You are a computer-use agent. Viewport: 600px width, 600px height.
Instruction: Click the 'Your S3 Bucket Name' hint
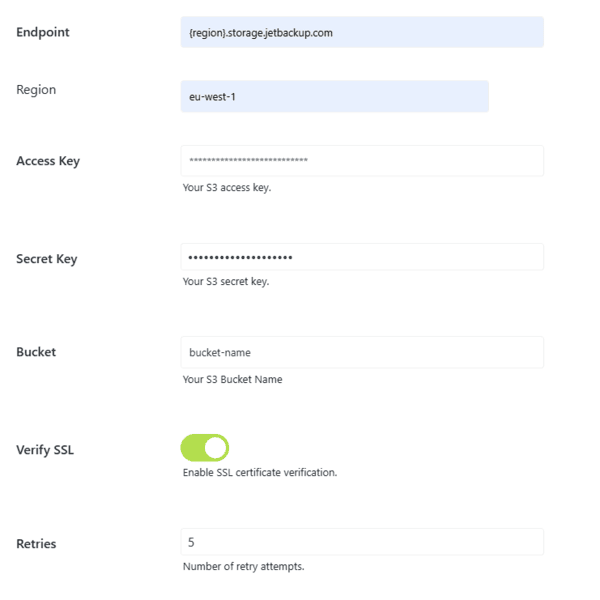click(233, 379)
